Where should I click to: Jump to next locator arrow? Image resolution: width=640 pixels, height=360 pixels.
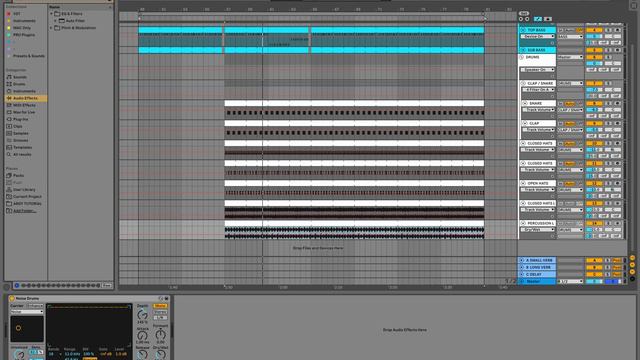point(527,19)
